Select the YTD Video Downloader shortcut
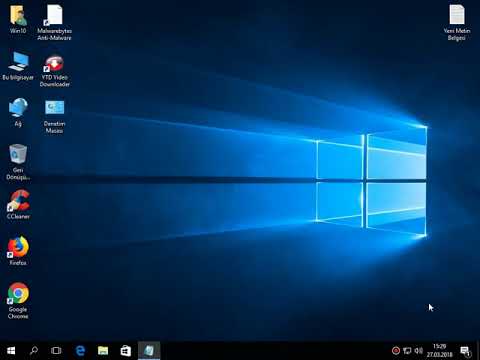This screenshot has width=480, height=360. (x=54, y=71)
